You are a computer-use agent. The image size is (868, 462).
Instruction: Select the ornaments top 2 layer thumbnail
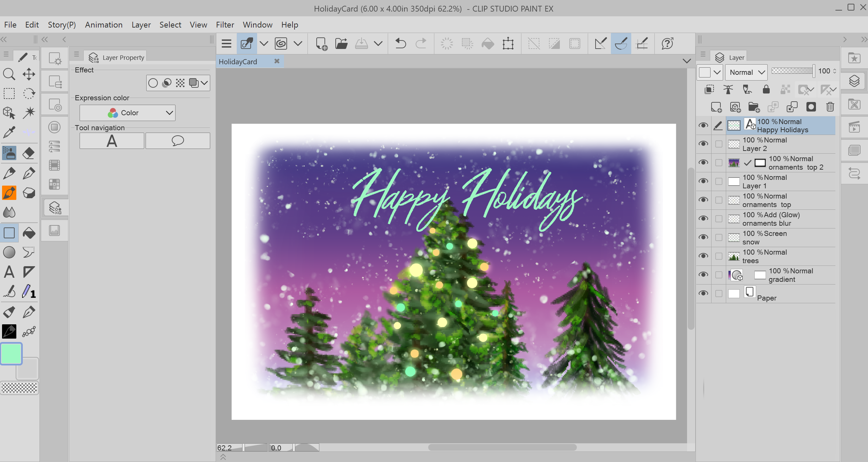coord(734,163)
